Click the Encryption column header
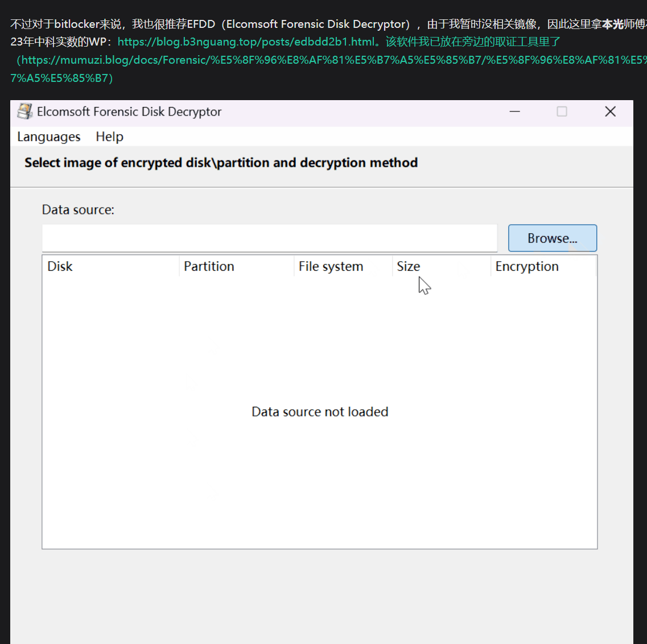Screen dimensions: 647x644 coord(543,266)
